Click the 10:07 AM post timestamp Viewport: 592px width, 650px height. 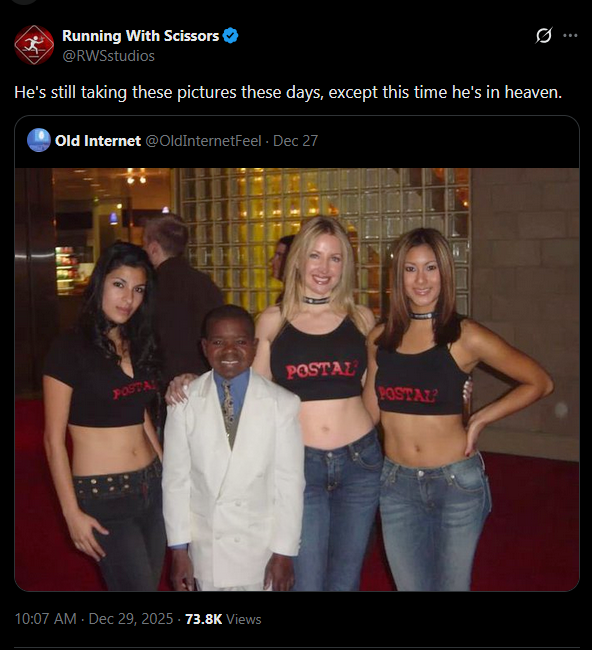click(x=46, y=619)
